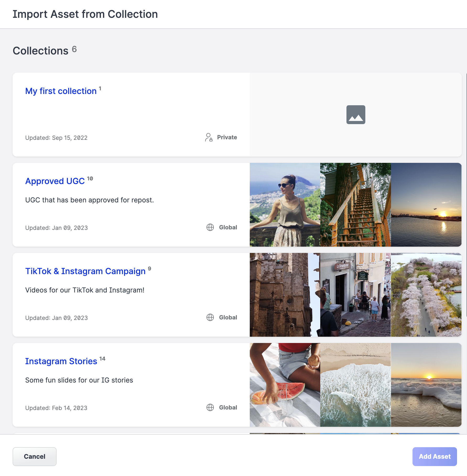Viewport: 467px width, 476px height.
Task: Click the globe icon on Instagram Stories card
Action: (x=210, y=407)
